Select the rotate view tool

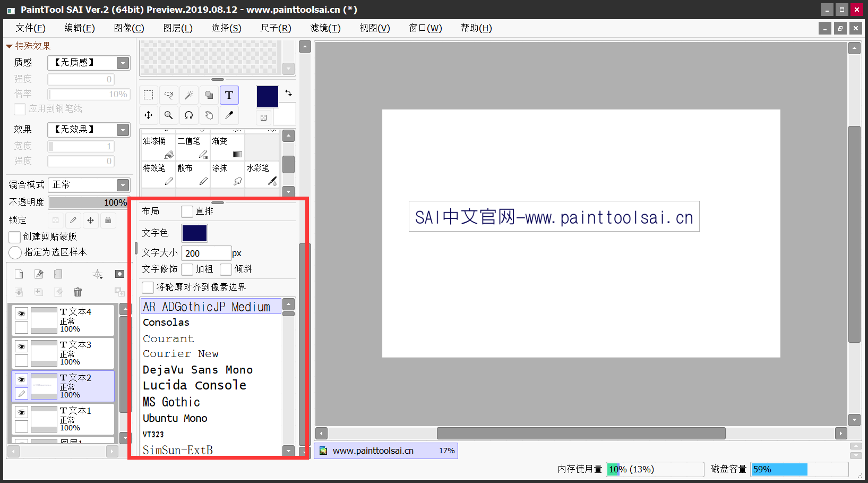pos(189,115)
